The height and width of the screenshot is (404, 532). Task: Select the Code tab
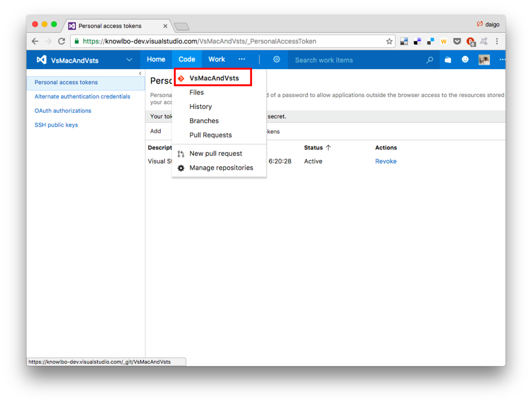pyautogui.click(x=187, y=59)
